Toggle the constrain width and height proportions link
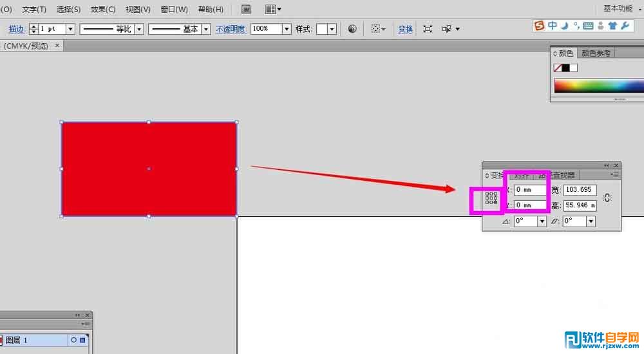 click(607, 198)
